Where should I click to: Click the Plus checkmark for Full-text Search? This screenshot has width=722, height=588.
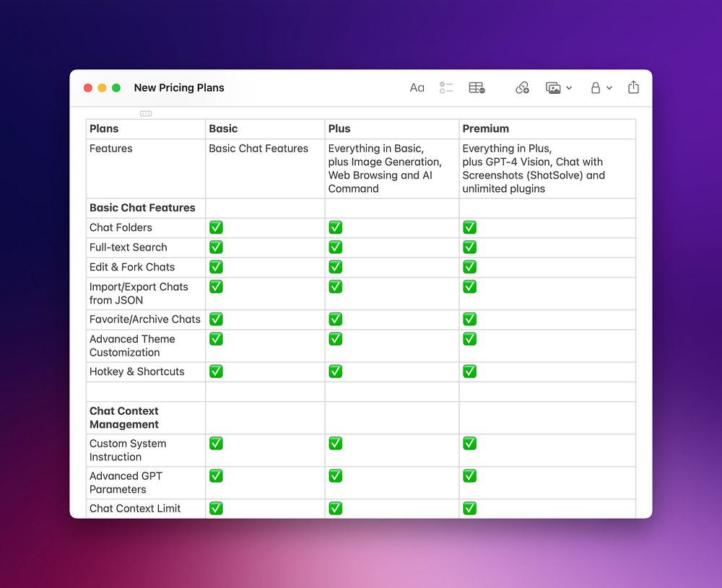click(x=335, y=247)
